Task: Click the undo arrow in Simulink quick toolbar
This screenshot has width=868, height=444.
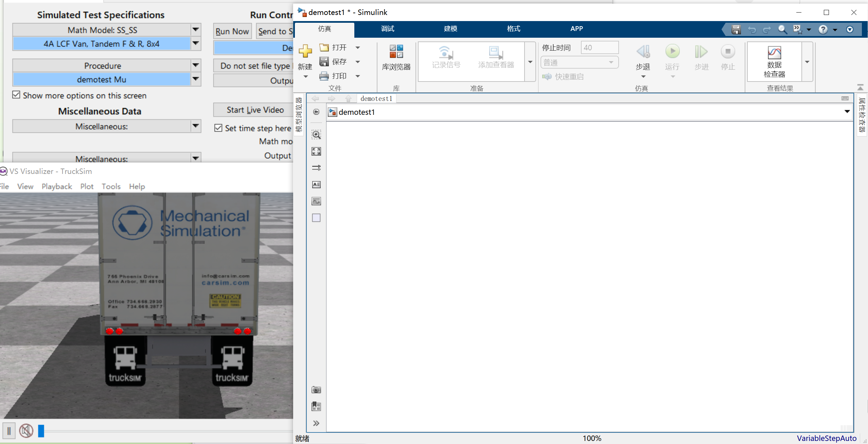Action: point(752,30)
